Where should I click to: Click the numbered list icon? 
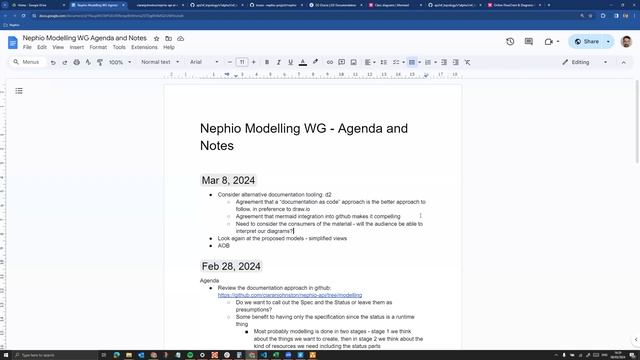tap(428, 62)
